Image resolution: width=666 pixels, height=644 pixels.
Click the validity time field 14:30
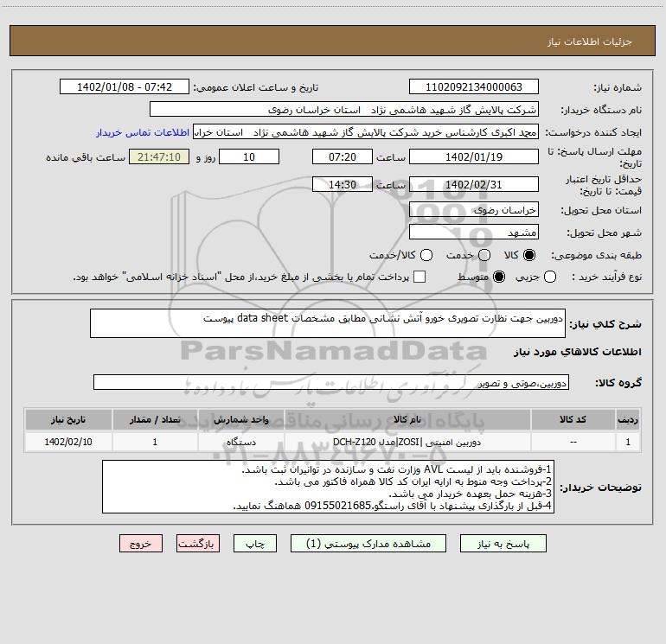pos(343,185)
